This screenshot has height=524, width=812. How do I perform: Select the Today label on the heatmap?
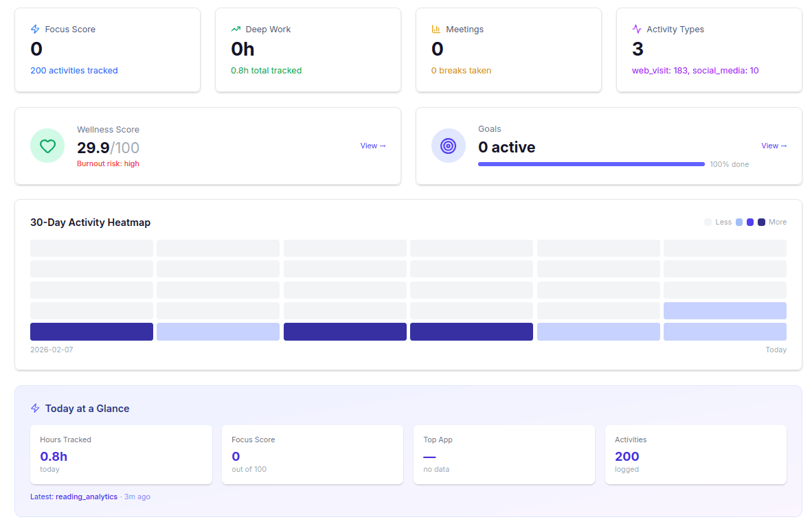[x=776, y=350]
